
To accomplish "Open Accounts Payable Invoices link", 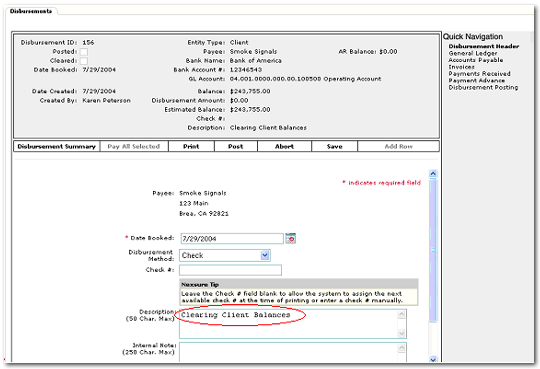I will 476,63.
